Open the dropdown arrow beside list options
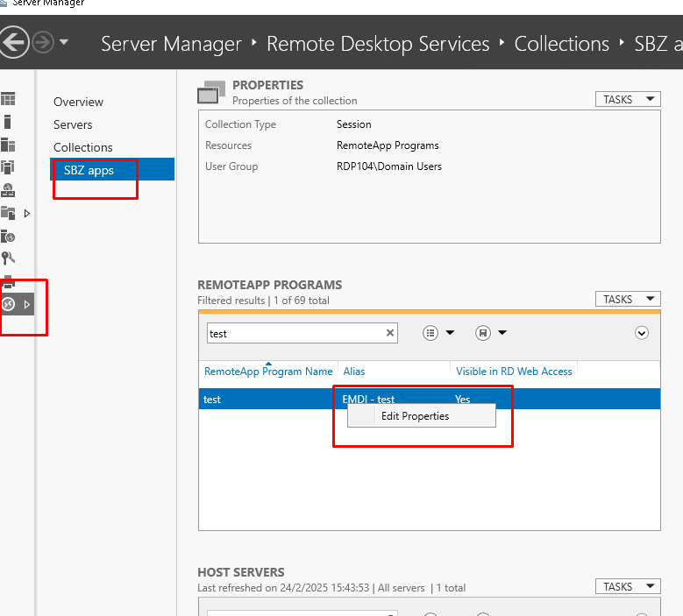 point(450,333)
